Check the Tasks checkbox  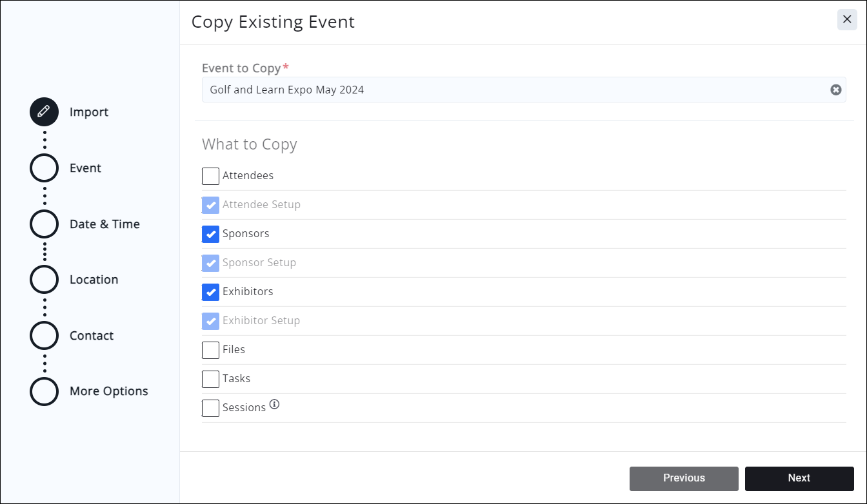click(210, 378)
